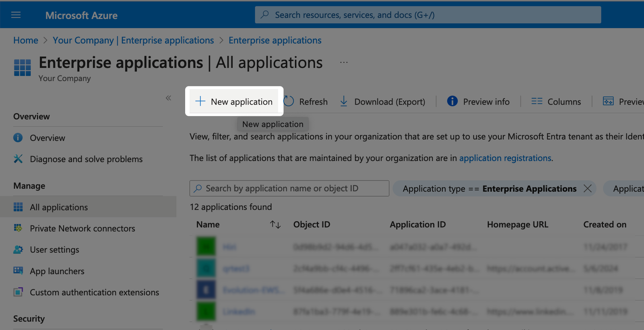Viewport: 644px width, 330px height.
Task: Open the Columns chooser
Action: [x=556, y=102]
